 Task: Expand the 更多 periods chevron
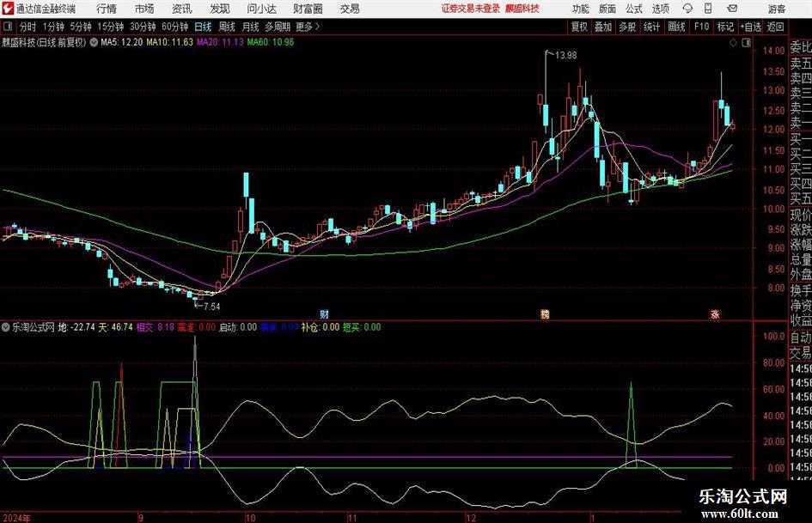(308, 27)
